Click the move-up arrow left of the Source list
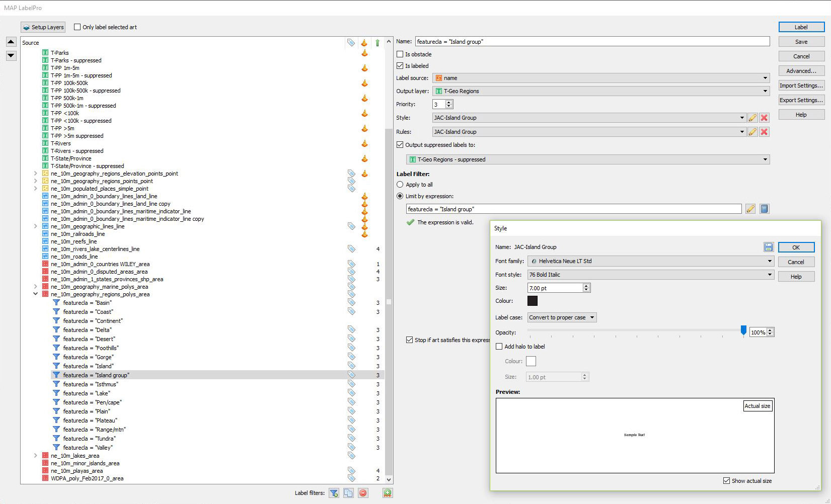This screenshot has height=504, width=831. [11, 42]
